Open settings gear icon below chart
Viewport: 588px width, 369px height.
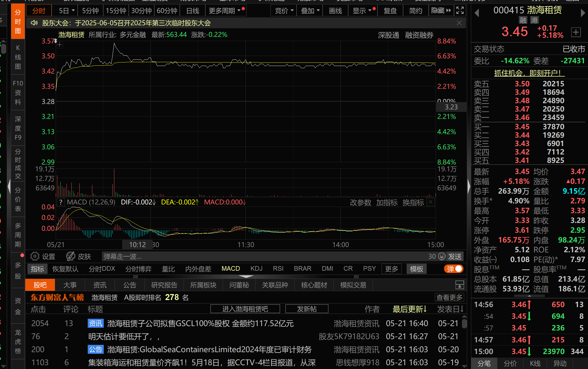click(x=35, y=256)
